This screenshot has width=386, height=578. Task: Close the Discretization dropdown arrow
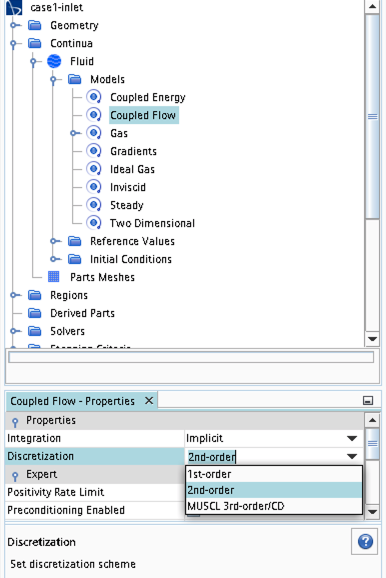[352, 456]
